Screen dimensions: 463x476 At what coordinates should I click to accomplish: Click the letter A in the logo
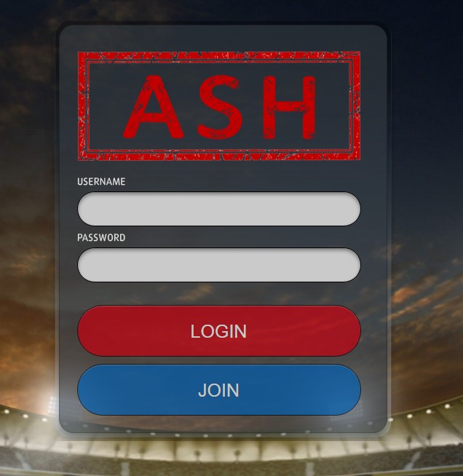[154, 107]
